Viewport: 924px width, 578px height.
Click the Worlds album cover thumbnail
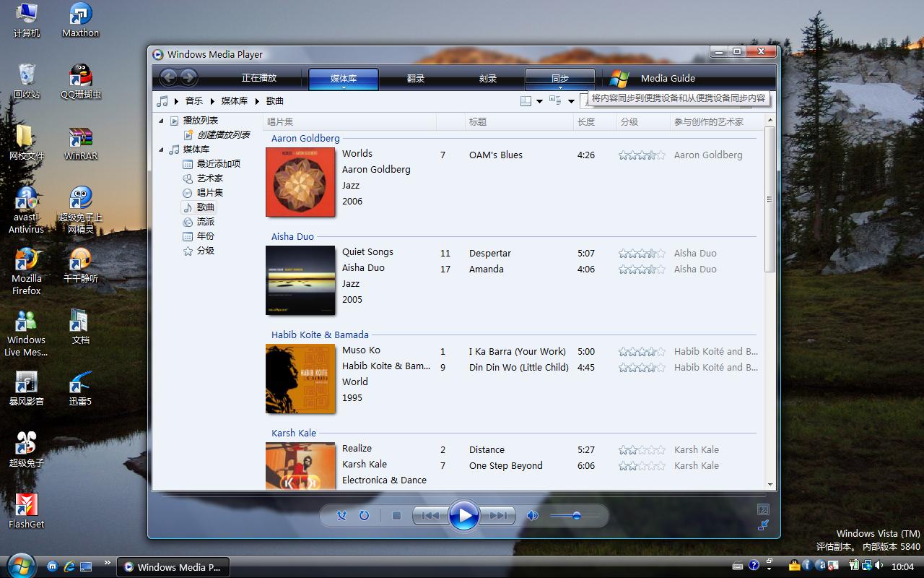[x=300, y=182]
